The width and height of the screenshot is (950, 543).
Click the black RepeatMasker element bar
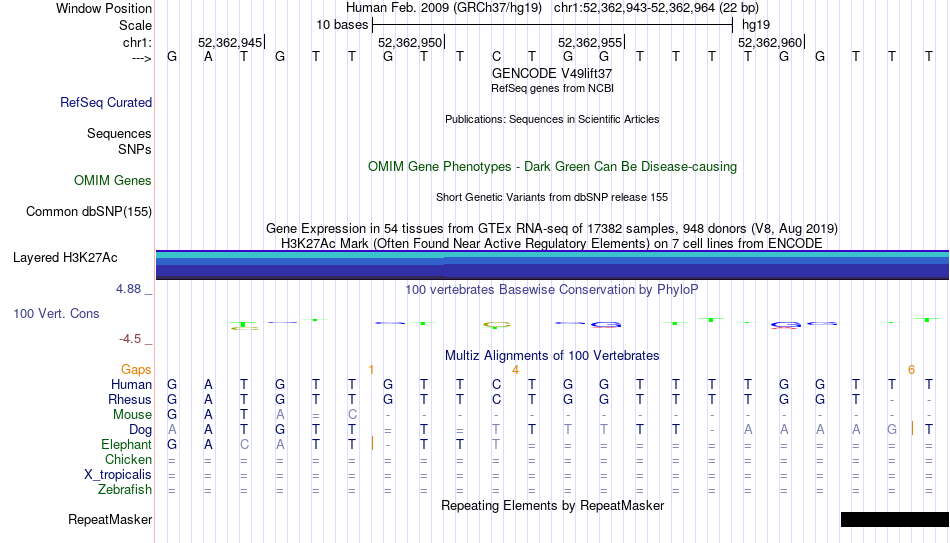pos(895,519)
